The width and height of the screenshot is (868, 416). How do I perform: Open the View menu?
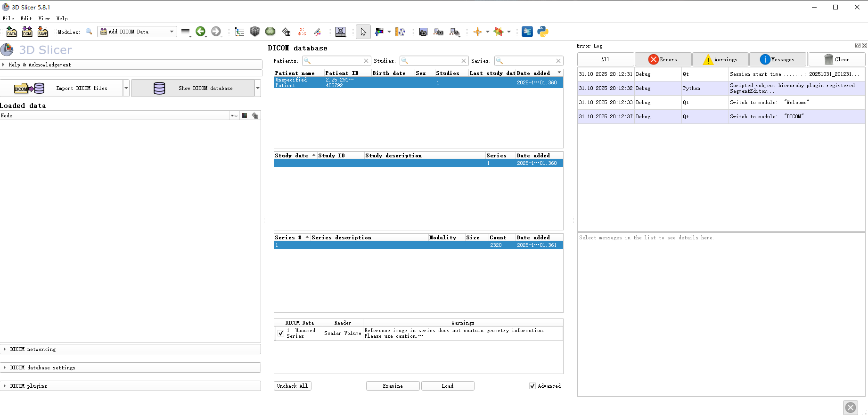(44, 18)
